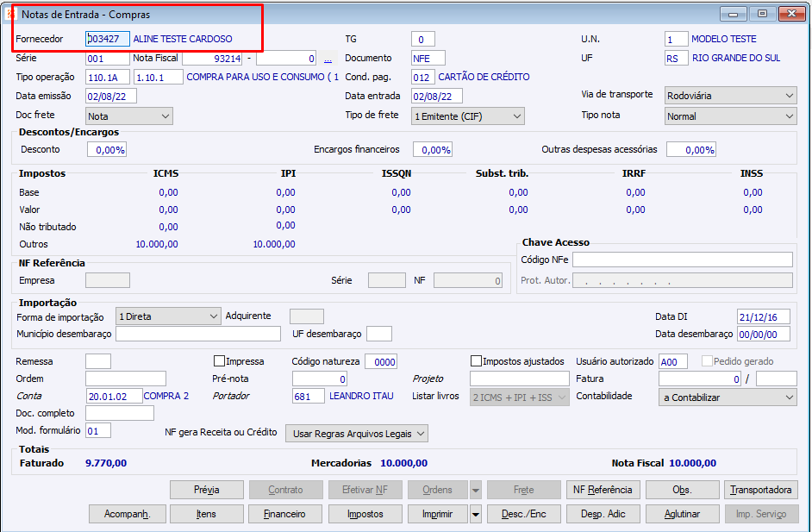Open the Contabilidade dropdown
The width and height of the screenshot is (812, 532).
pyautogui.click(x=728, y=397)
